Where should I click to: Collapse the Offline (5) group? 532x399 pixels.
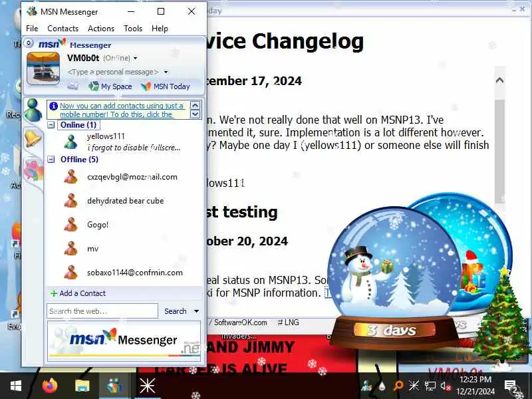pyautogui.click(x=51, y=160)
